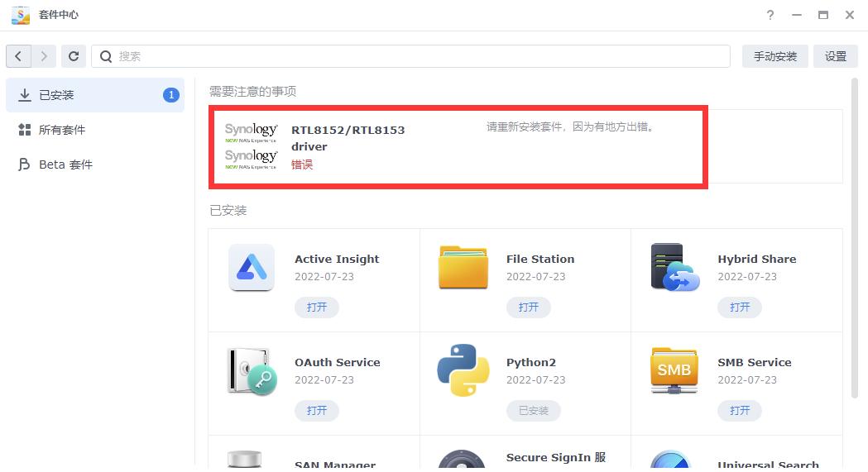Image resolution: width=868 pixels, height=472 pixels.
Task: Click the Beta 套件 icon
Action: point(24,164)
